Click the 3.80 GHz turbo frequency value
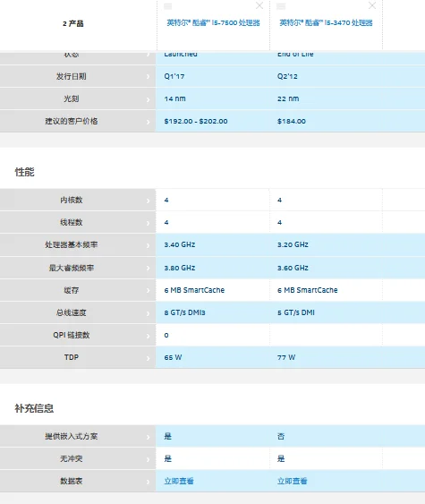 pos(180,268)
